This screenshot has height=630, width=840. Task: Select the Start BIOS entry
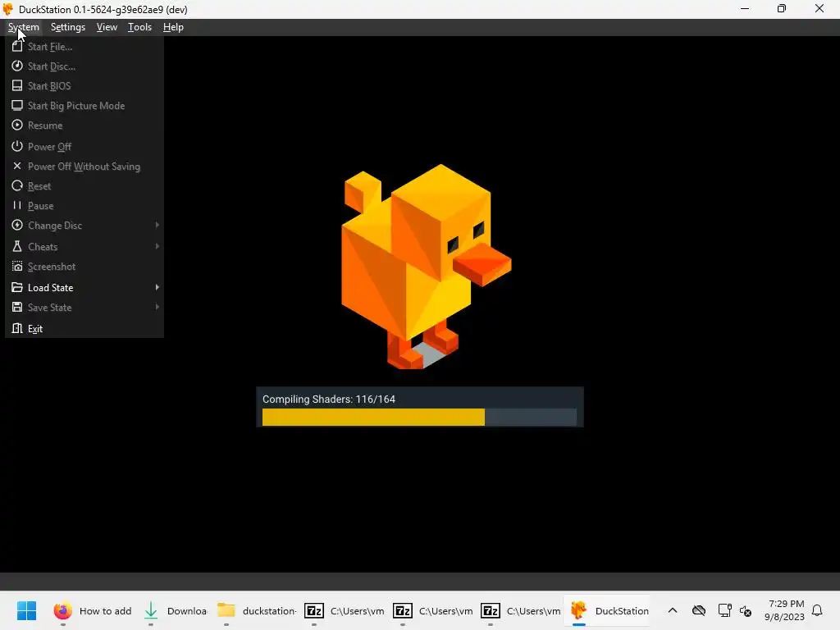[x=84, y=85]
